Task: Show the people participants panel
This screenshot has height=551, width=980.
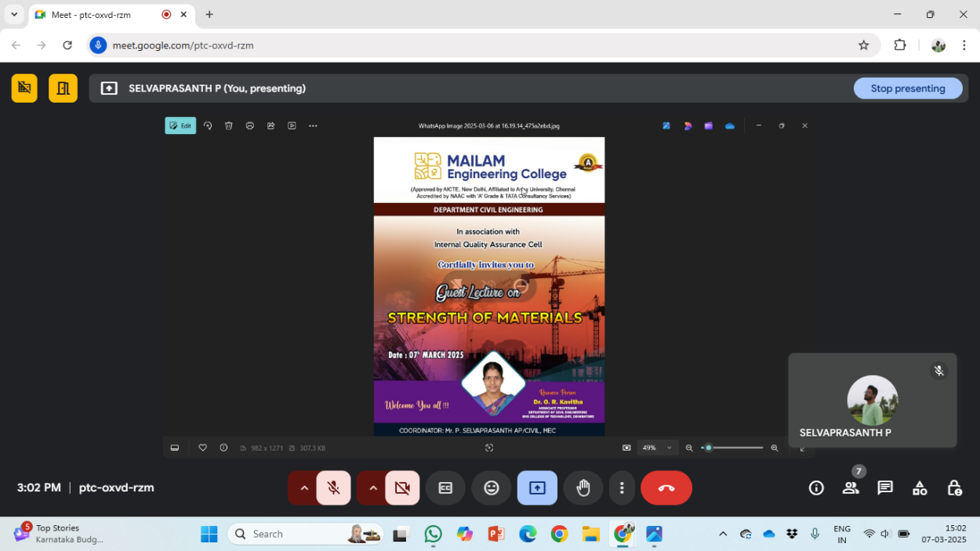Action: point(851,488)
